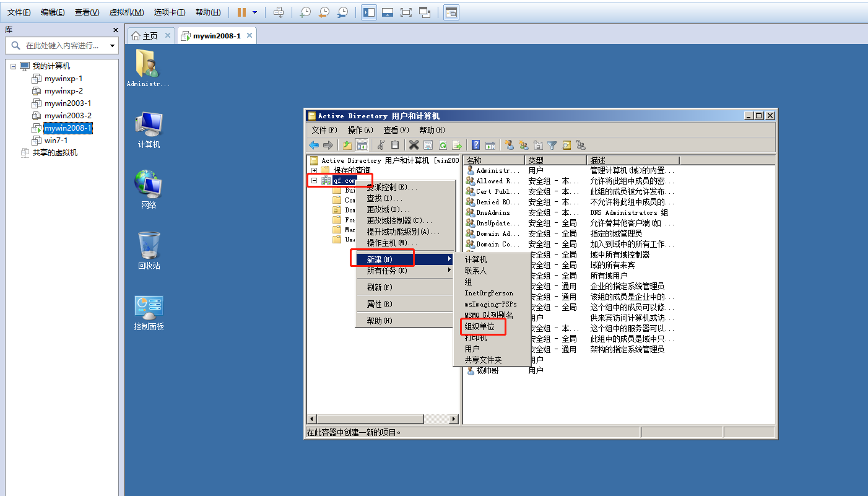Revert to snapshot using the clock-arrow icon

pos(323,12)
